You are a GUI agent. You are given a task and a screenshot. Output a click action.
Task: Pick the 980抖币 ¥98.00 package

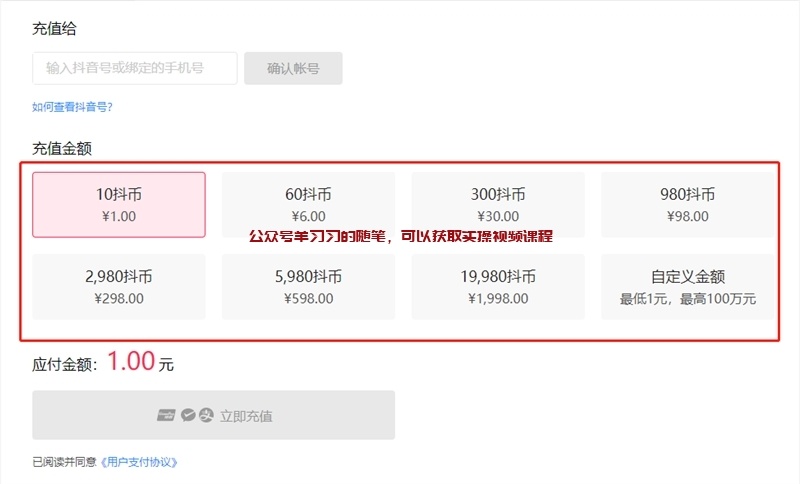click(x=687, y=204)
